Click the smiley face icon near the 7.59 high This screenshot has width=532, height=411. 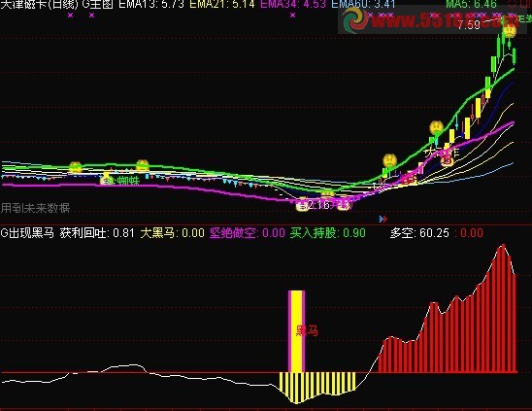509,30
